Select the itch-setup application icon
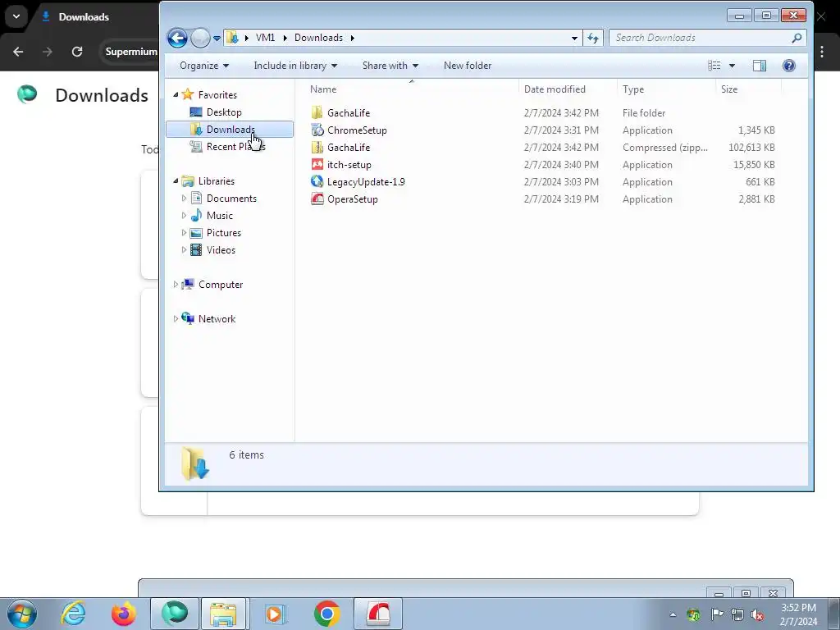The height and width of the screenshot is (630, 840). (x=317, y=164)
